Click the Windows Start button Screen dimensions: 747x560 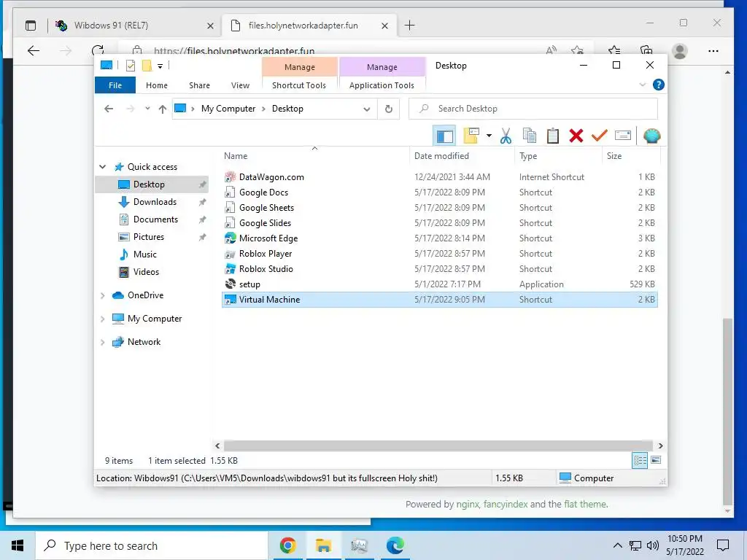coord(18,545)
